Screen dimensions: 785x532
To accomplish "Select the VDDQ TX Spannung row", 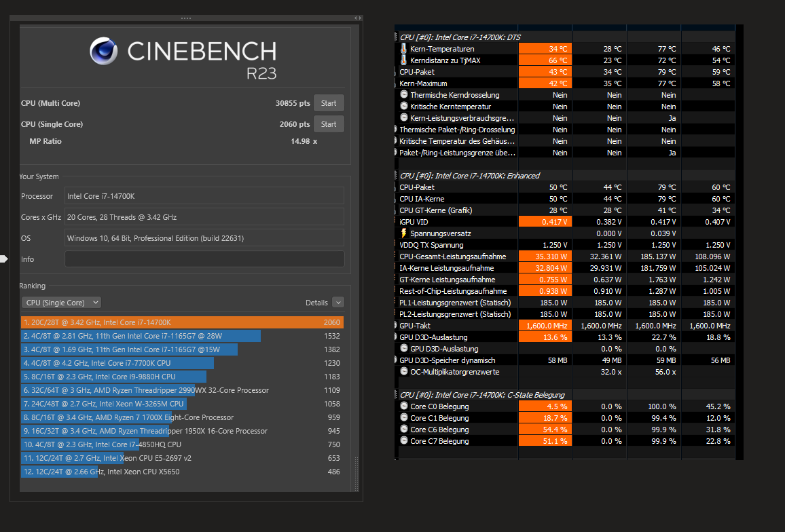I will pos(564,245).
